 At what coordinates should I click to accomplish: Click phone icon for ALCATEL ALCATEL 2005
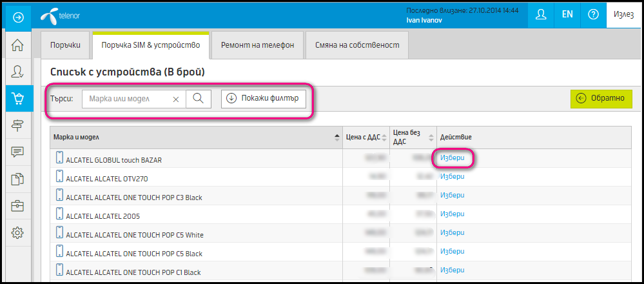[59, 214]
